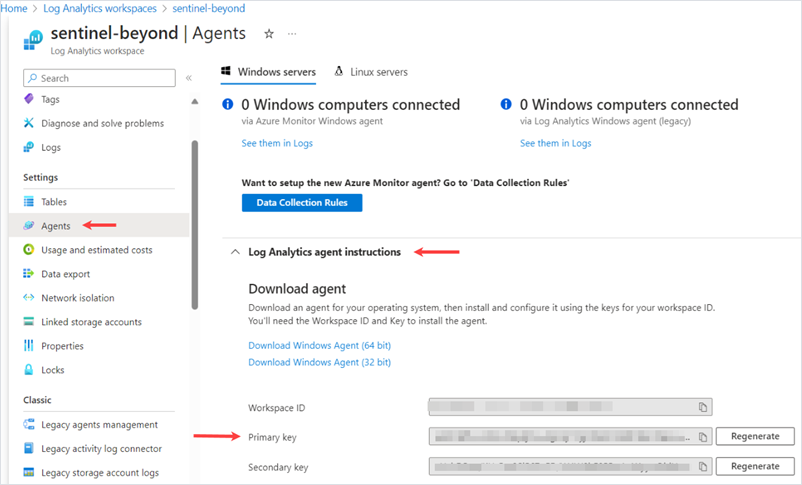Open Network isolation settings

(77, 298)
